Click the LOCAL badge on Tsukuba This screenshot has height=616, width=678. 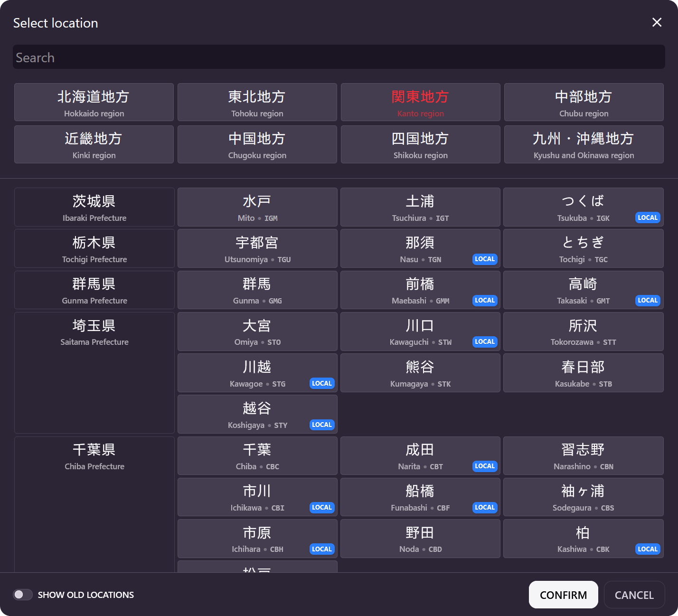click(x=648, y=218)
